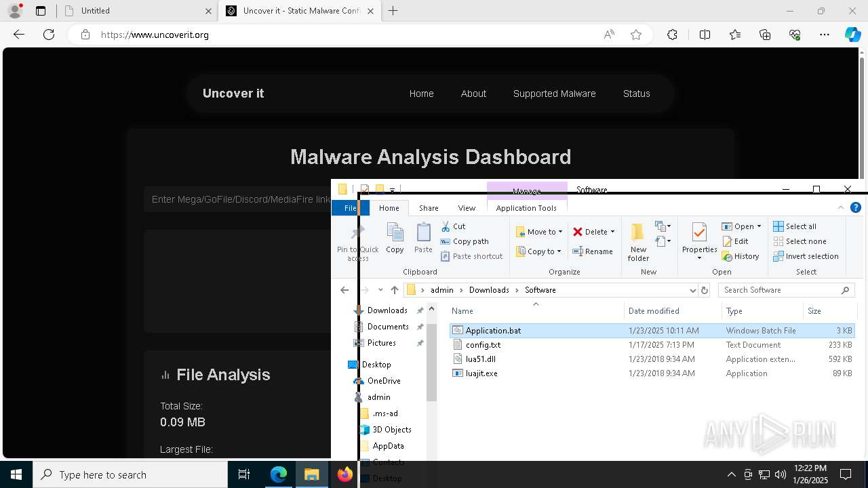The image size is (868, 488).
Task: Select luajit.exe file
Action: click(x=481, y=373)
